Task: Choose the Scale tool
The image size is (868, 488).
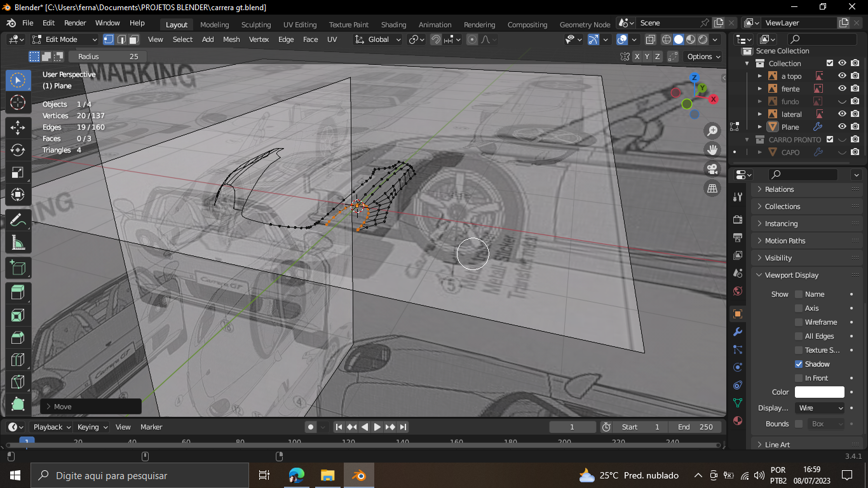Action: pos(18,173)
